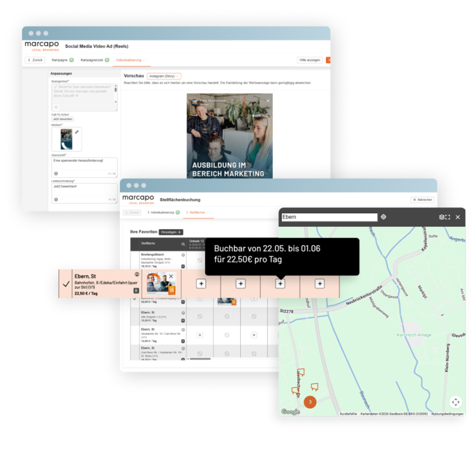476x453 pixels.
Task: Select the Medium video thumbnail
Action: 66,139
